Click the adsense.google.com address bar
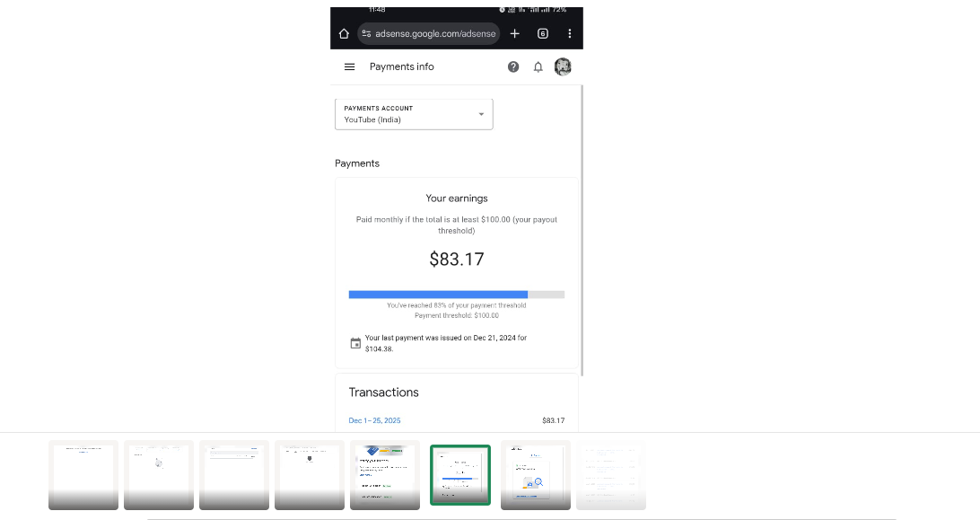The image size is (980, 520). click(435, 34)
